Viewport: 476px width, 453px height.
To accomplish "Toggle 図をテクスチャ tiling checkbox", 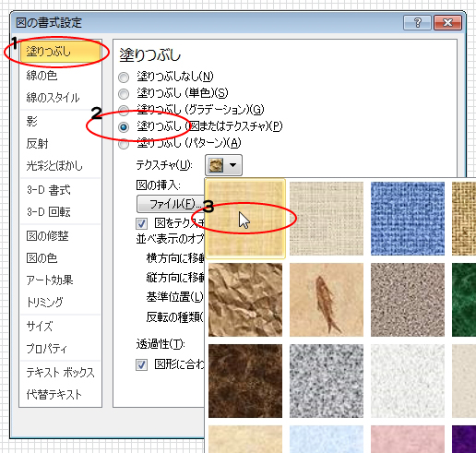I will pos(141,223).
